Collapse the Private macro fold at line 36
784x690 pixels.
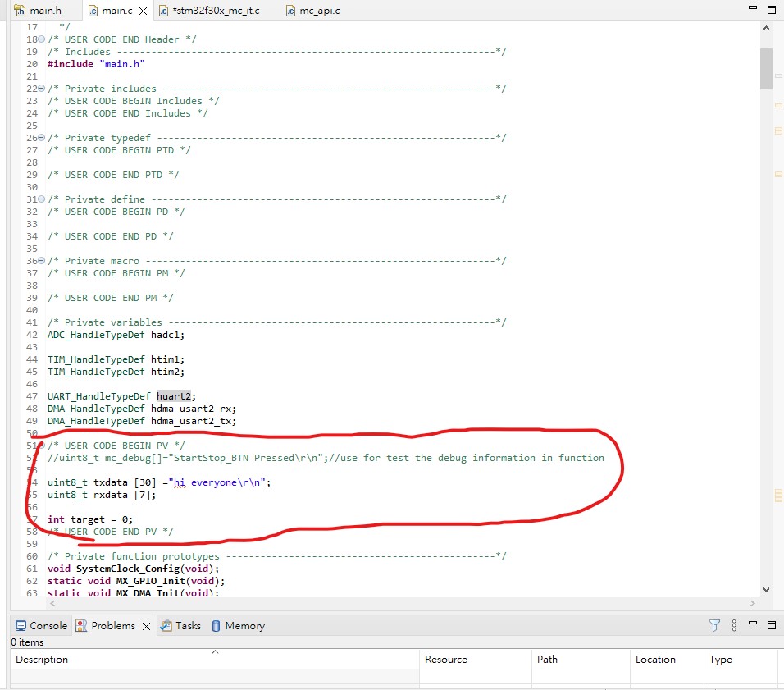coord(41,261)
